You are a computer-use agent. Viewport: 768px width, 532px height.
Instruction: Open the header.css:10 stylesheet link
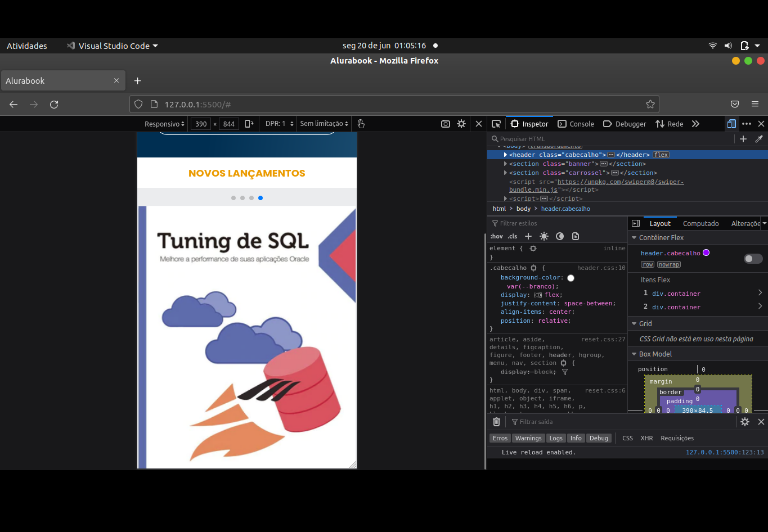(601, 268)
